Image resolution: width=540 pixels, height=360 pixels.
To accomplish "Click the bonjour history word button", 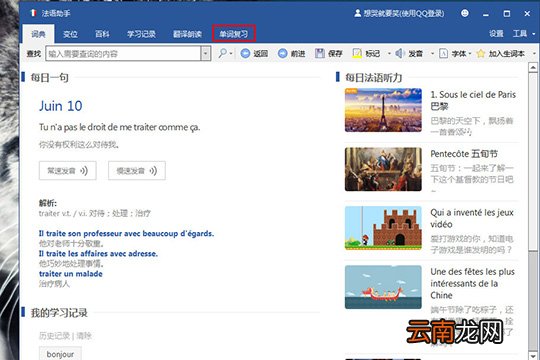I will (x=60, y=354).
